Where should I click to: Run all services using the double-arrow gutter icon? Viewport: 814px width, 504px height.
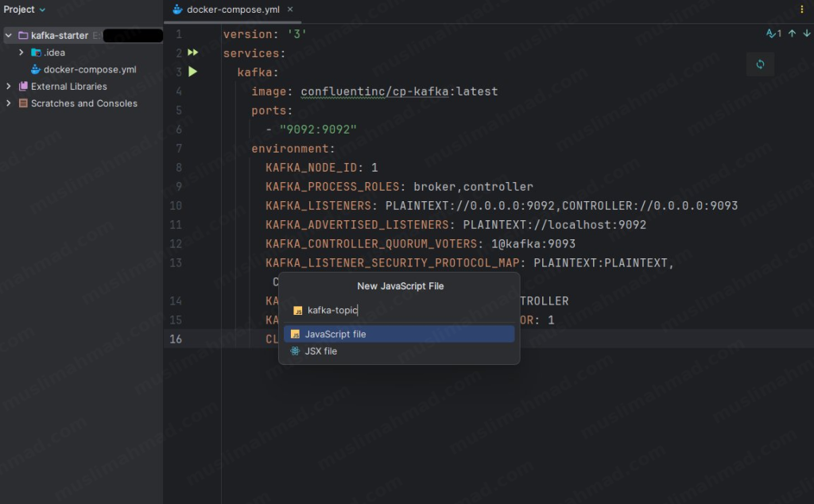(x=193, y=52)
